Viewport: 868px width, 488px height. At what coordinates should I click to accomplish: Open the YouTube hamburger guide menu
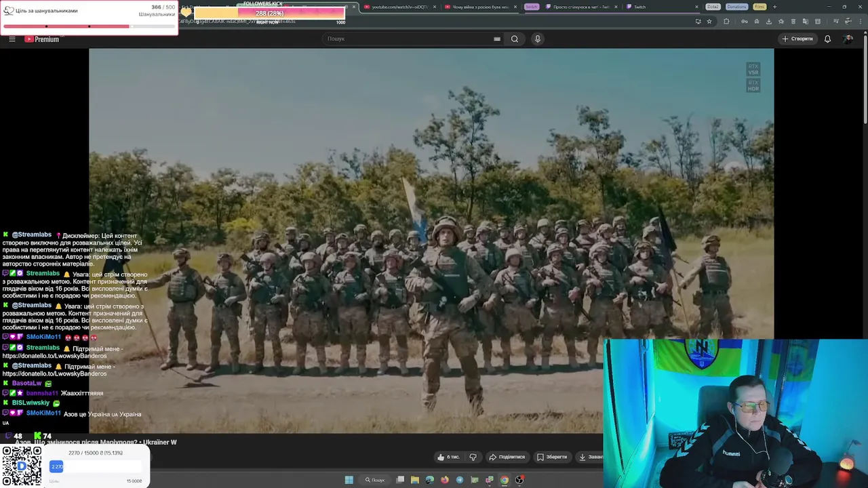[12, 39]
